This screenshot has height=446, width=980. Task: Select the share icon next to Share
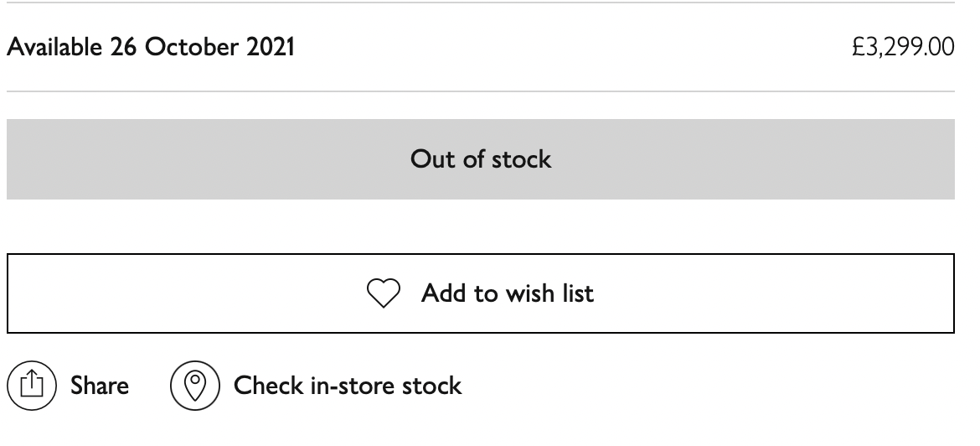click(x=31, y=386)
